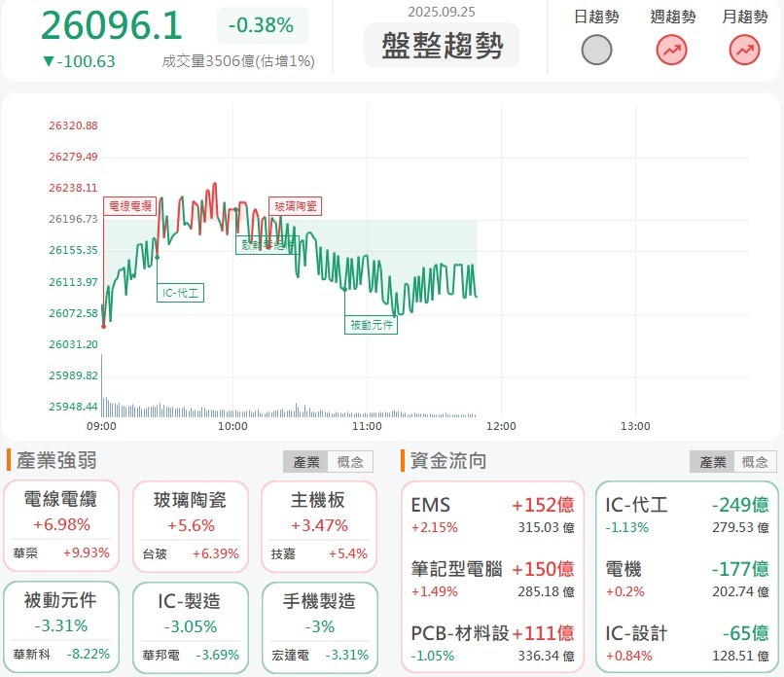Image resolution: width=784 pixels, height=677 pixels.
Task: Click the 月趨勢 label
Action: (x=745, y=17)
